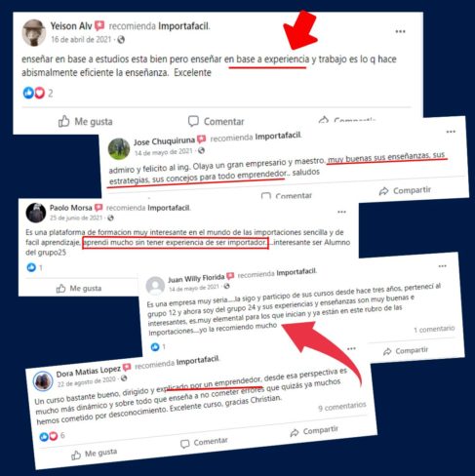Click Comentar icon on Dora Matias Lopez's post
This screenshot has width=475, height=476.
point(184,444)
